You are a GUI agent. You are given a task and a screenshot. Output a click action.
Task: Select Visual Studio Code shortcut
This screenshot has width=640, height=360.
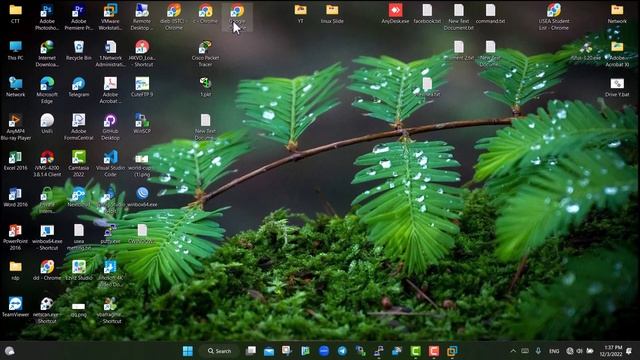point(110,164)
